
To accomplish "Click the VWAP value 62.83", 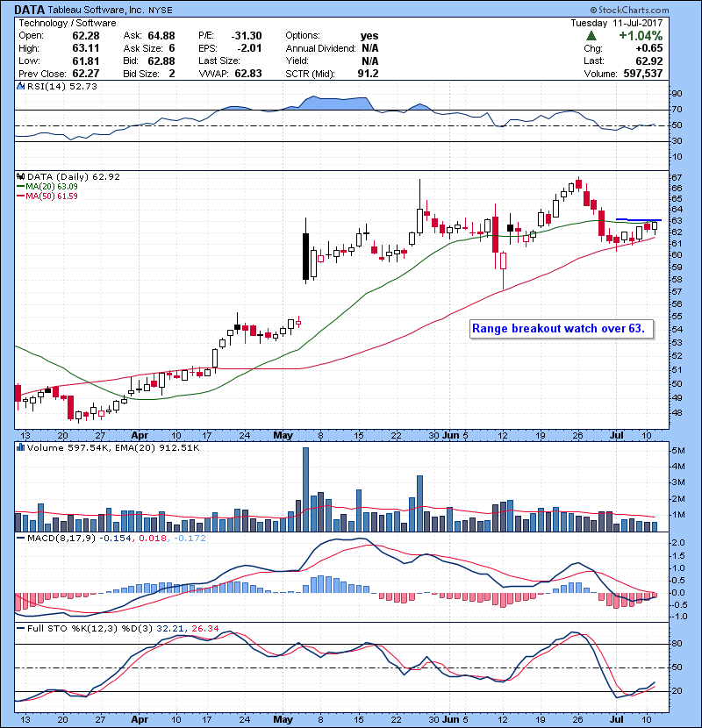I will pyautogui.click(x=248, y=74).
